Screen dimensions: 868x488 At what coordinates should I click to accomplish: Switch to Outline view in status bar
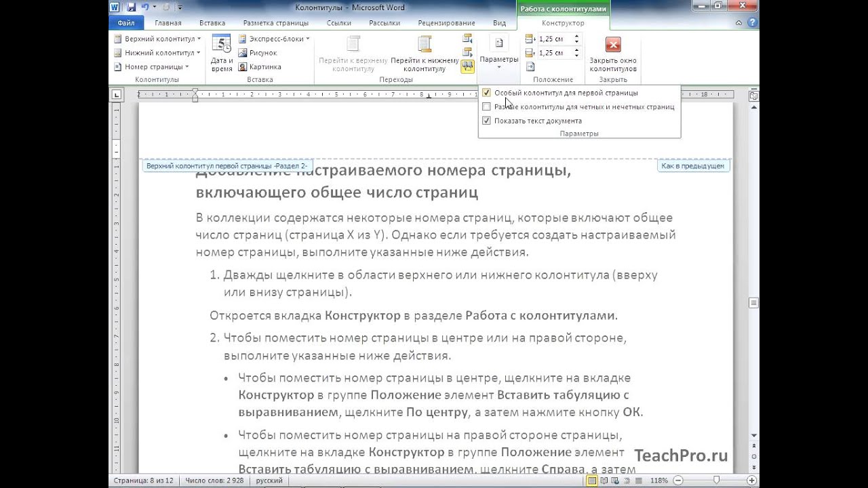[x=626, y=481]
